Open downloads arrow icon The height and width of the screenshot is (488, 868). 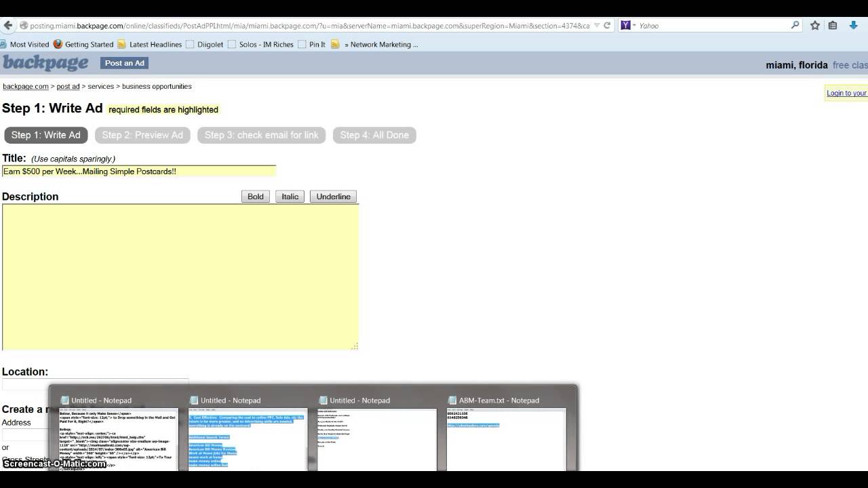852,25
